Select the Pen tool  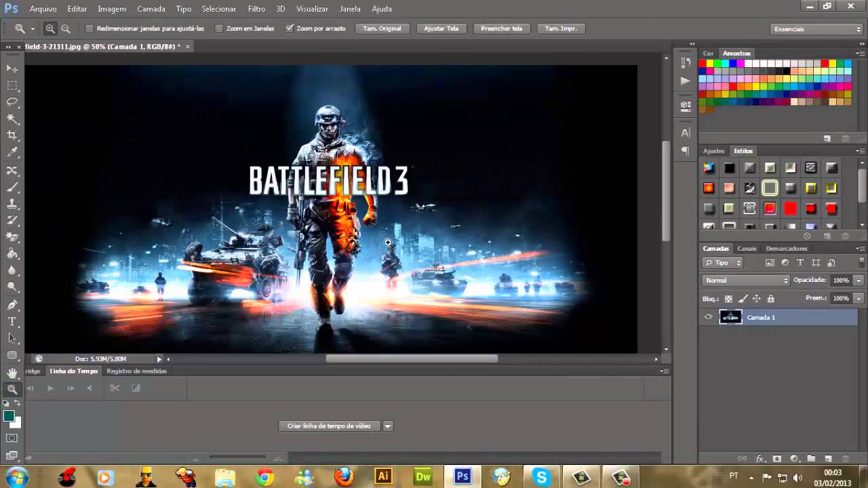pos(12,304)
